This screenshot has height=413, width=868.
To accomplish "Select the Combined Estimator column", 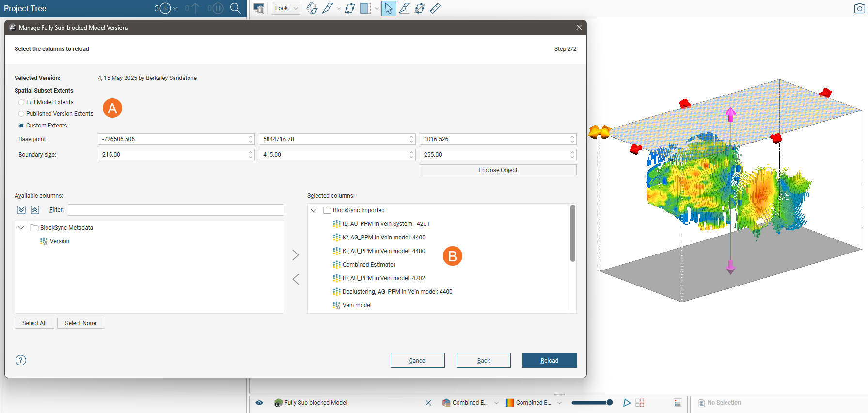I will 369,265.
